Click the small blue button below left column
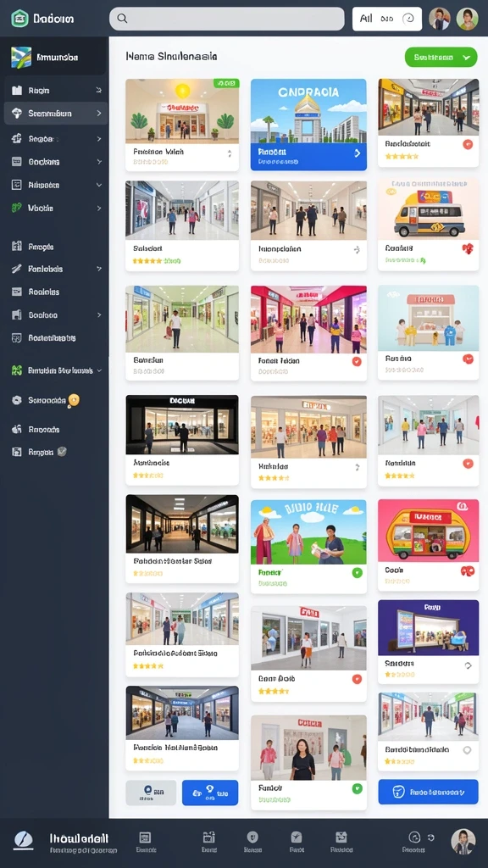Viewport: 488px width, 868px height. (x=210, y=793)
